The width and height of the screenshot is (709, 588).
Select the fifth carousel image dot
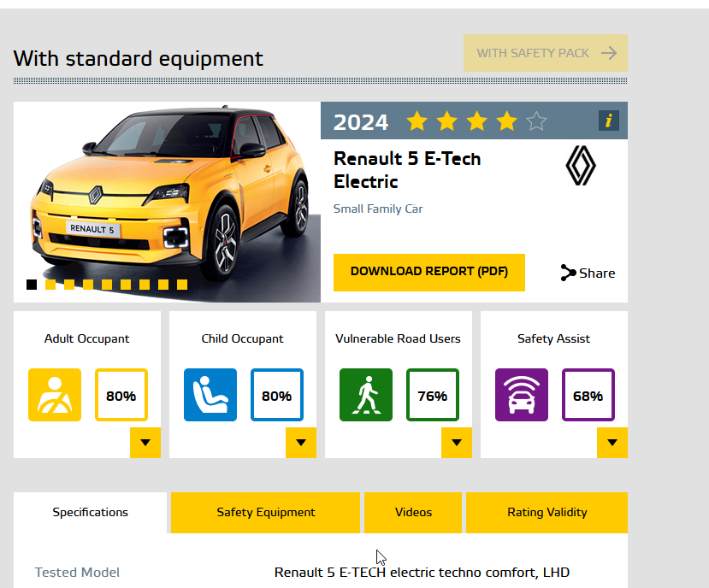(107, 285)
